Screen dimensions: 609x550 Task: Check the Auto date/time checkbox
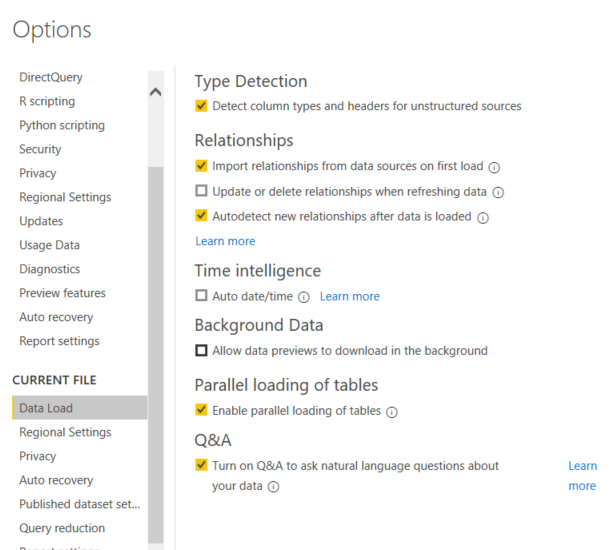[x=201, y=296]
